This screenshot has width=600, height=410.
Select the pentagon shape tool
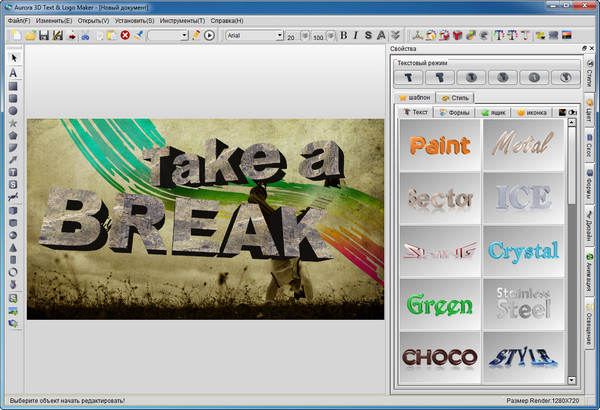13,135
